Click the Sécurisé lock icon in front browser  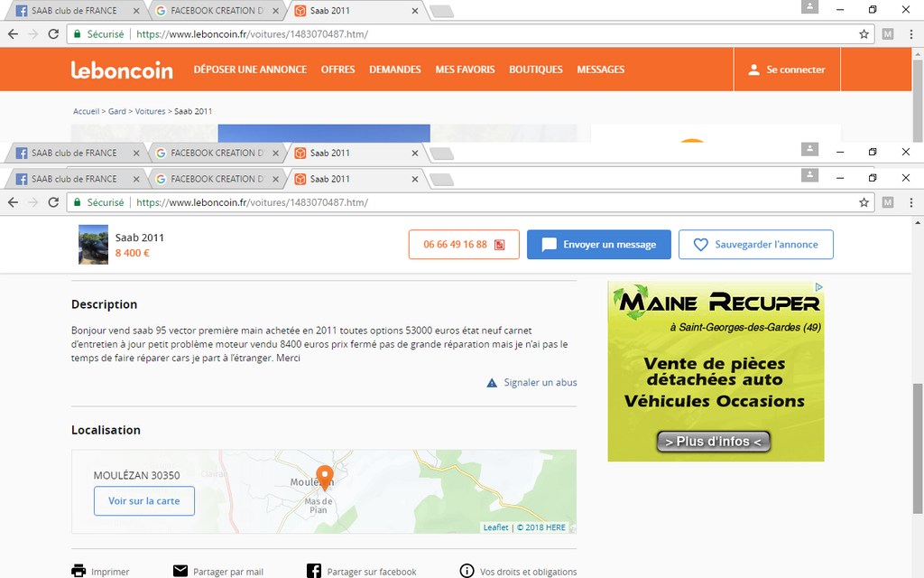pyautogui.click(x=77, y=202)
